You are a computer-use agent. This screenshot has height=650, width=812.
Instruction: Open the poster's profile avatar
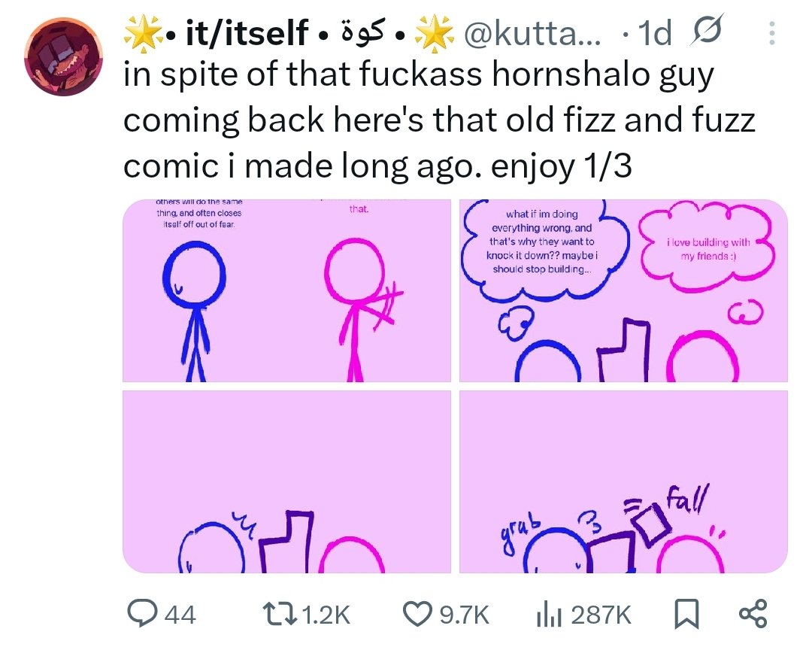(x=63, y=56)
